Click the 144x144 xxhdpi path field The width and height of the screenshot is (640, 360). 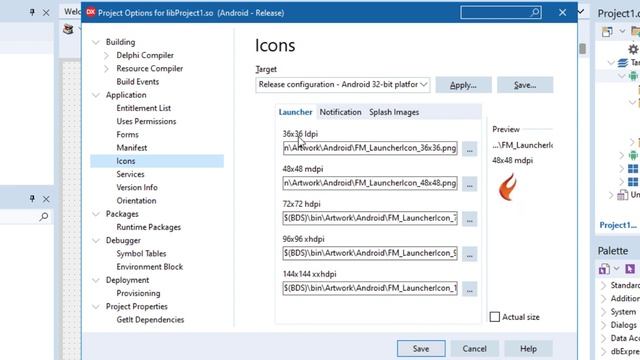pos(370,289)
